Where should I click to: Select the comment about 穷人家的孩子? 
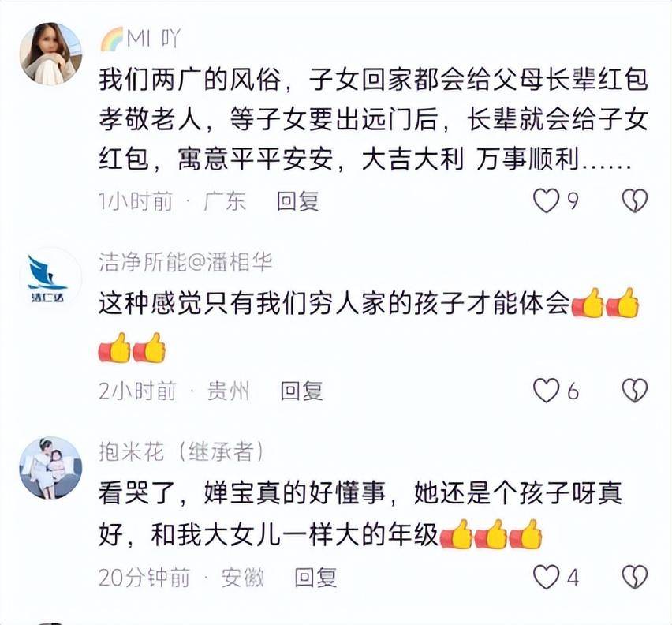click(x=369, y=326)
